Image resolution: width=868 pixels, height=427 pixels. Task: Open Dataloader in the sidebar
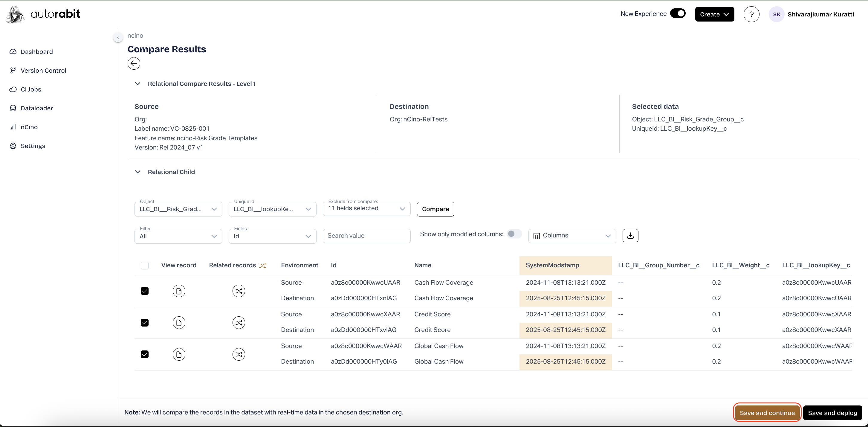[37, 108]
